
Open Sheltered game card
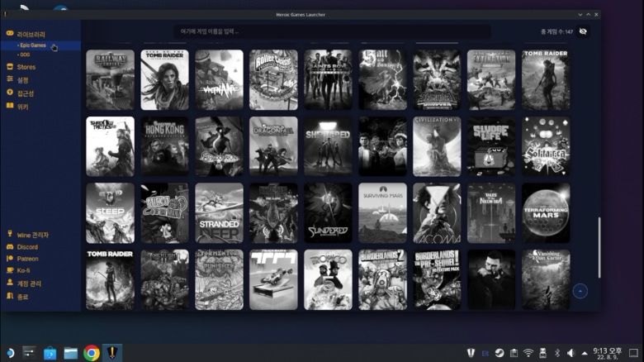[x=328, y=146]
